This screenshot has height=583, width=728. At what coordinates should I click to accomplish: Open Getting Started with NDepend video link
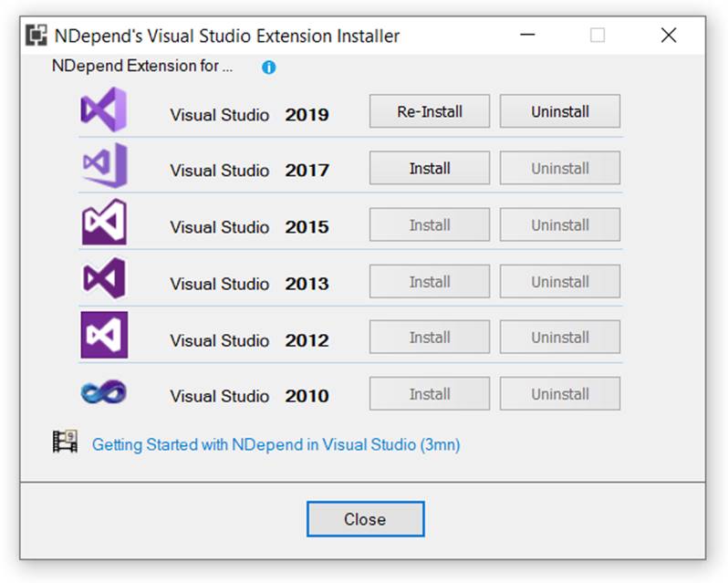276,444
